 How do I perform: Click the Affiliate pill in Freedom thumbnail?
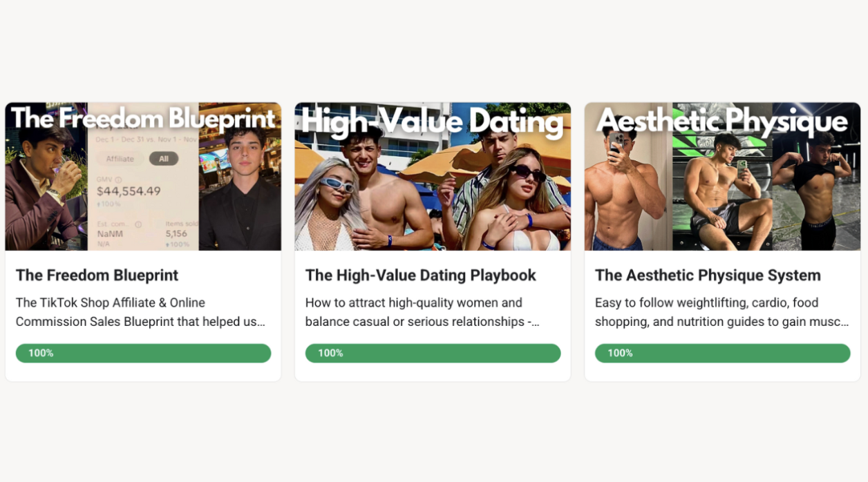click(120, 158)
